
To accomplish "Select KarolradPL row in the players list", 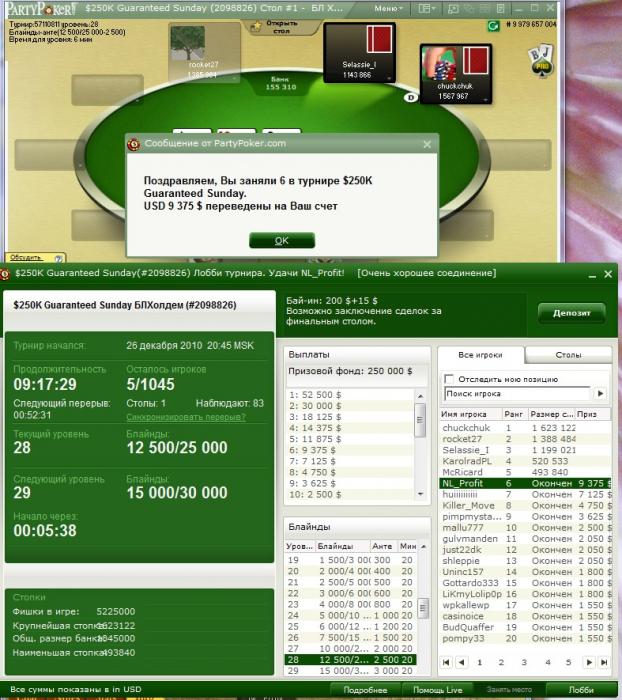I will [x=525, y=461].
